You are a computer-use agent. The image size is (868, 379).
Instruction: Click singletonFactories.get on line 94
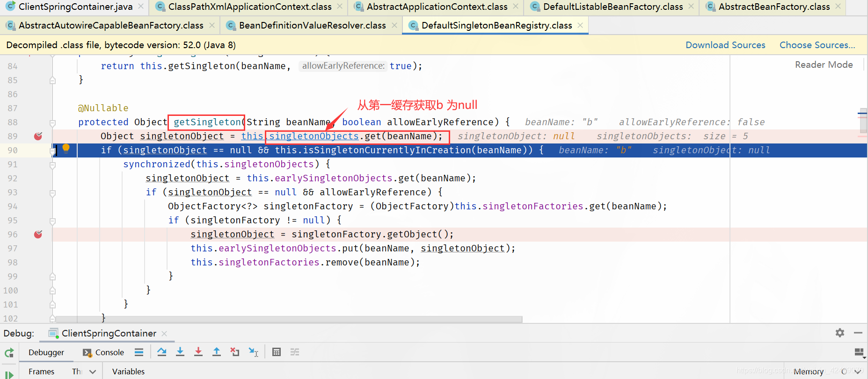pos(544,206)
